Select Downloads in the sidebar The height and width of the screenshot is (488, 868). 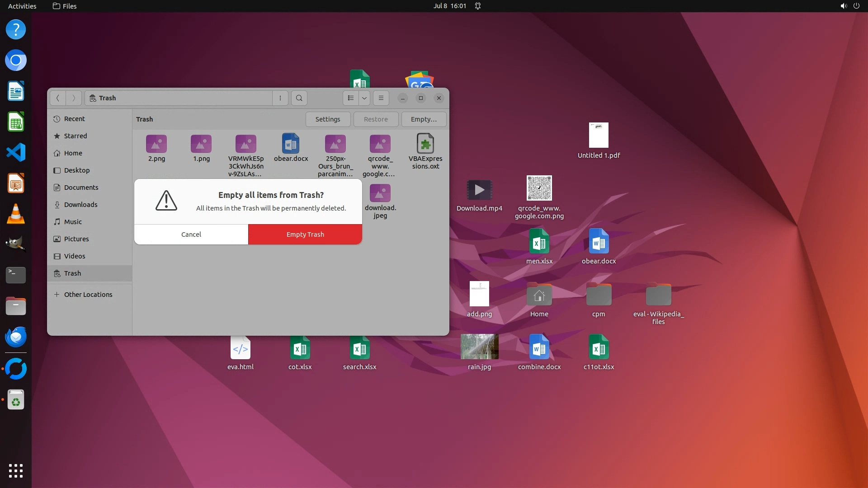[80, 205]
